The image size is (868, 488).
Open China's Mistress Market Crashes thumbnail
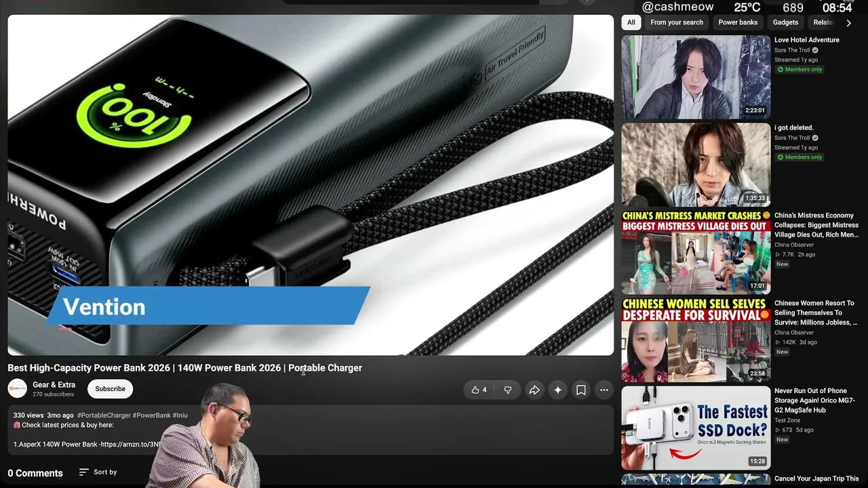696,252
